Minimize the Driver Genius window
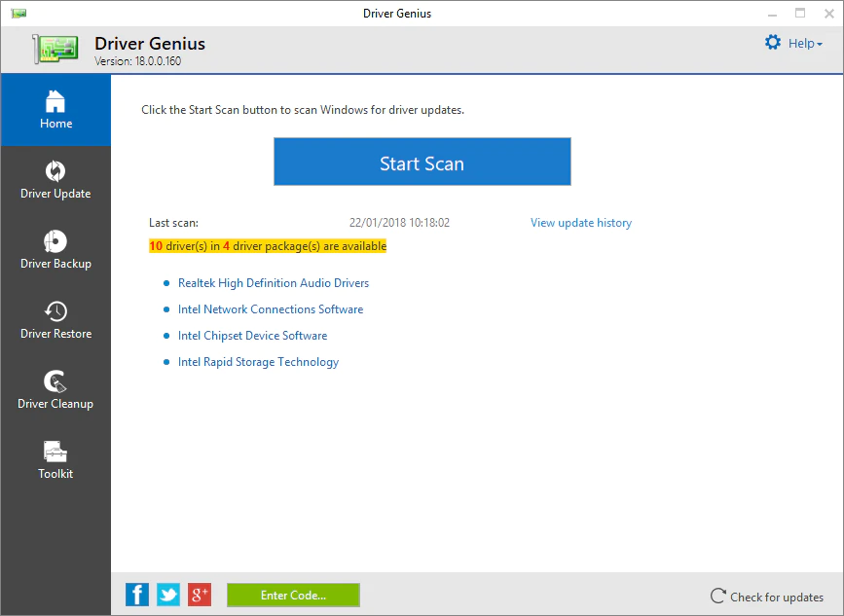The height and width of the screenshot is (616, 844). pos(772,14)
